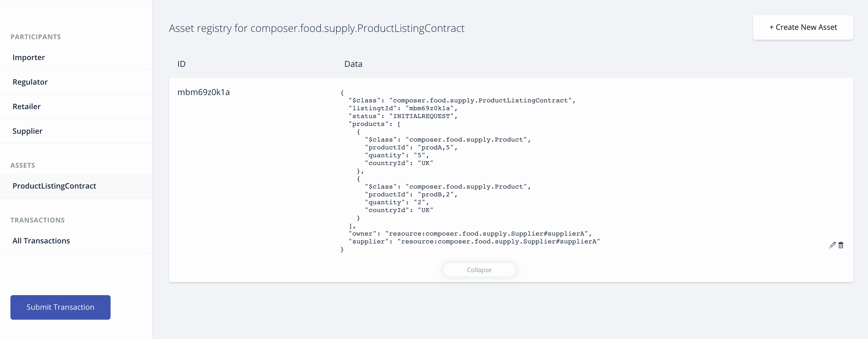Click the TRANSACTIONS section heading

point(37,220)
